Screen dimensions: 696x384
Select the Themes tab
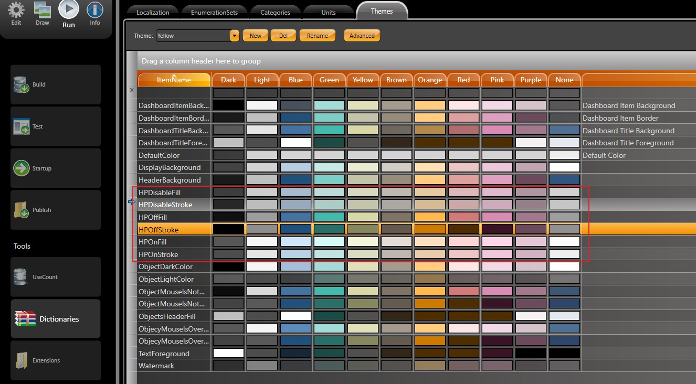[x=382, y=11]
